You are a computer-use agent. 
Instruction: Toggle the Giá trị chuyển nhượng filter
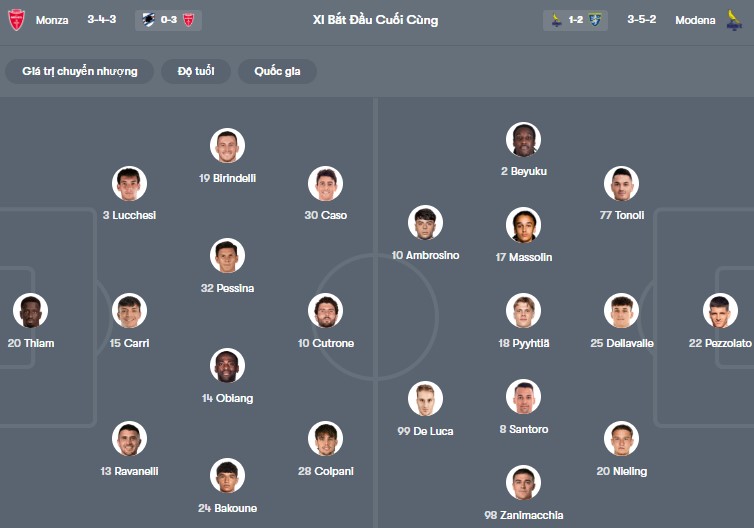click(x=80, y=71)
